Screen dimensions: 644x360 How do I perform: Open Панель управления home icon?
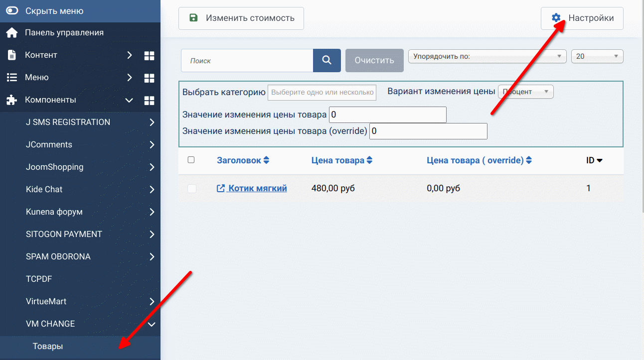[x=12, y=32]
